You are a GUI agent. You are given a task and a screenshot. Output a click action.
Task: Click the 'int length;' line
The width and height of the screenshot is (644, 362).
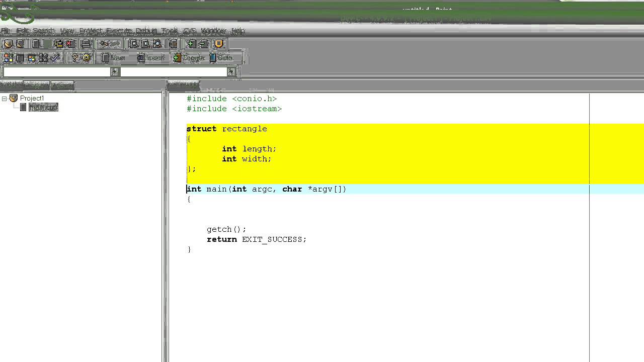pos(249,149)
